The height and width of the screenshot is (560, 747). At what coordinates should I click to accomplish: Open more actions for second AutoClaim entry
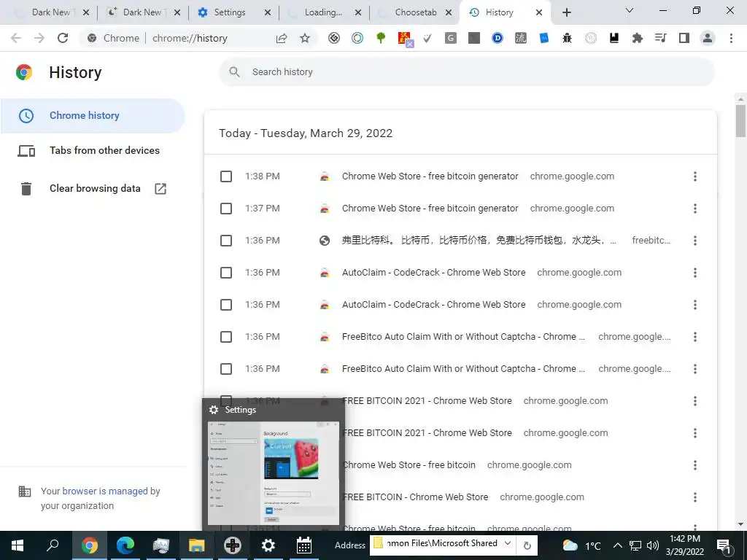pyautogui.click(x=695, y=305)
